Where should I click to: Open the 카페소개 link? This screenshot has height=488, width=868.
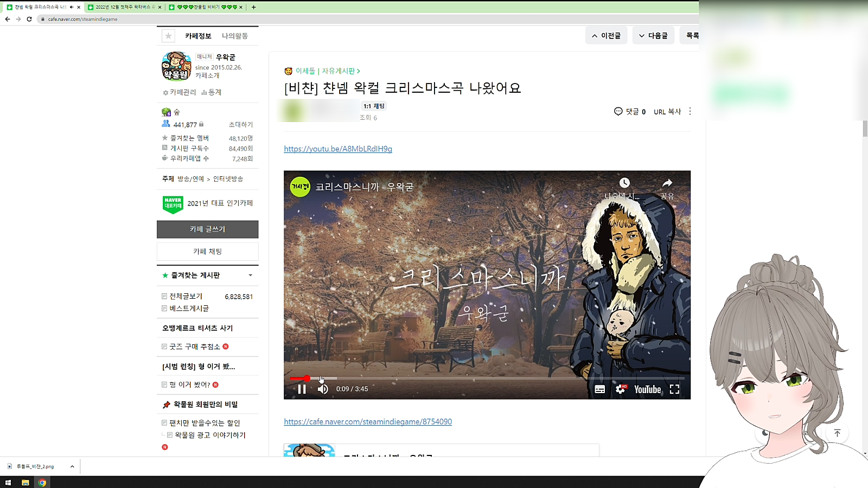click(207, 75)
